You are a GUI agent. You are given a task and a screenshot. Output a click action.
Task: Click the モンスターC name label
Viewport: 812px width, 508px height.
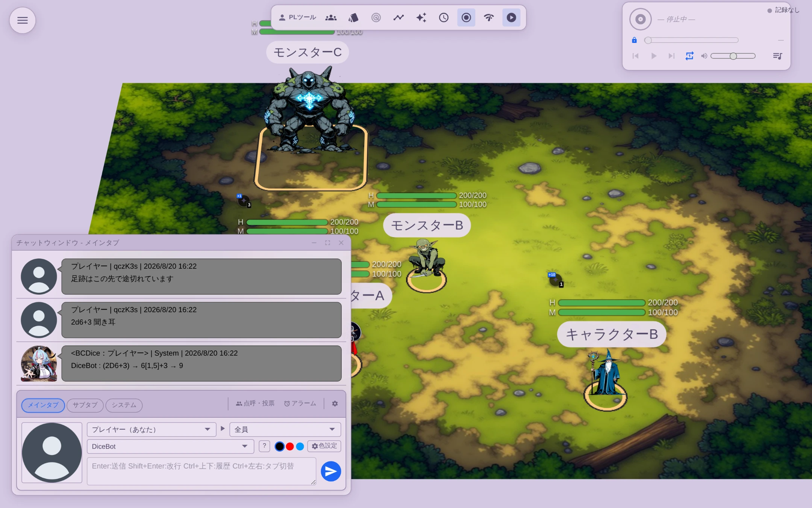click(308, 52)
